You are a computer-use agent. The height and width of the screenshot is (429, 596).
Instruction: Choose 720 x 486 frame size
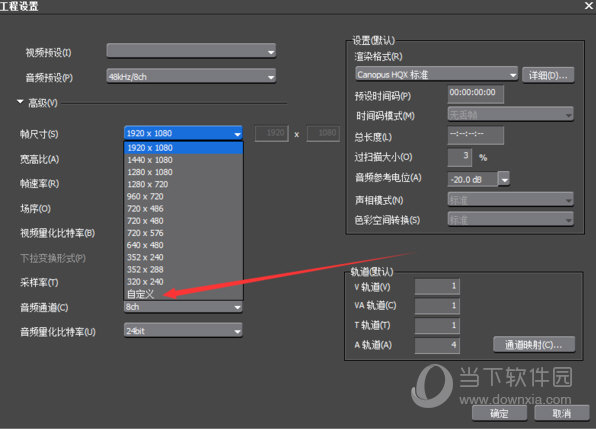(183, 208)
